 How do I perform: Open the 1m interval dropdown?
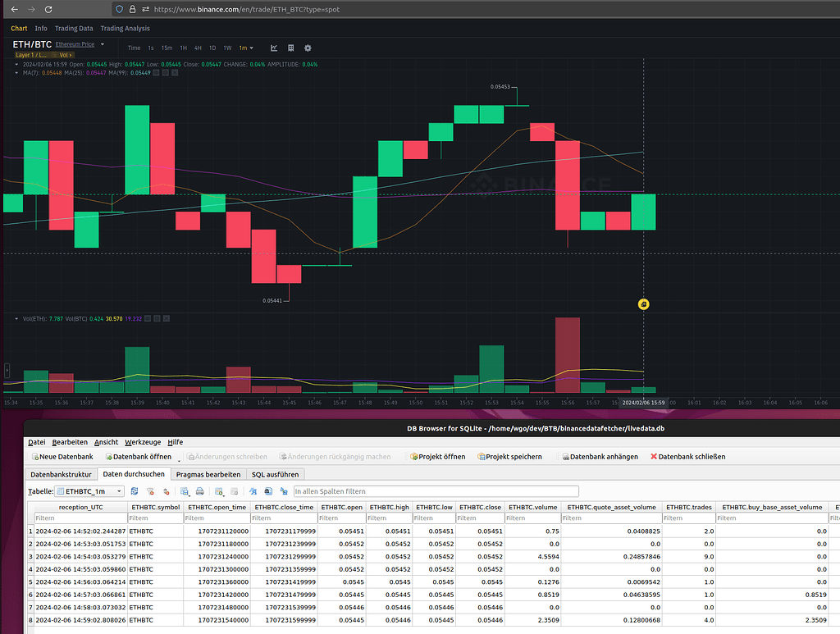coord(246,48)
